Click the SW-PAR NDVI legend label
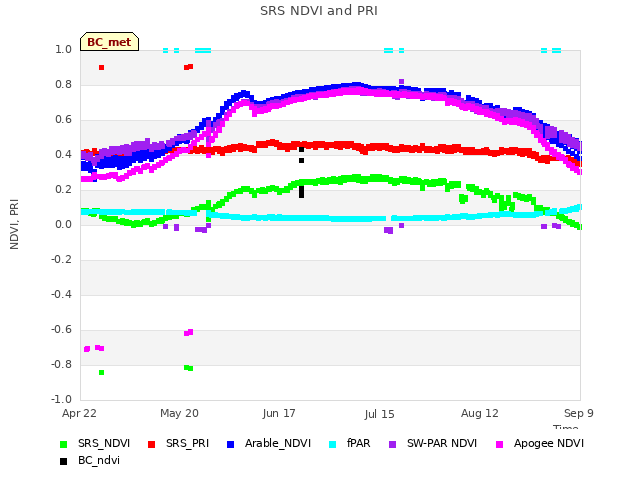 (442, 443)
